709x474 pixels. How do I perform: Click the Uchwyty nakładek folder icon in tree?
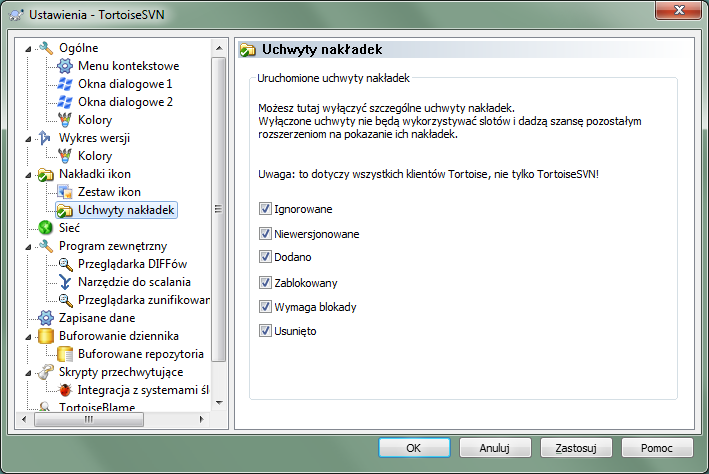(x=65, y=210)
